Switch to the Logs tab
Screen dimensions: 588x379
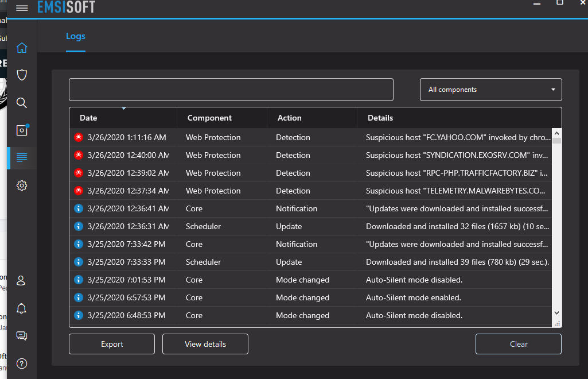[75, 36]
